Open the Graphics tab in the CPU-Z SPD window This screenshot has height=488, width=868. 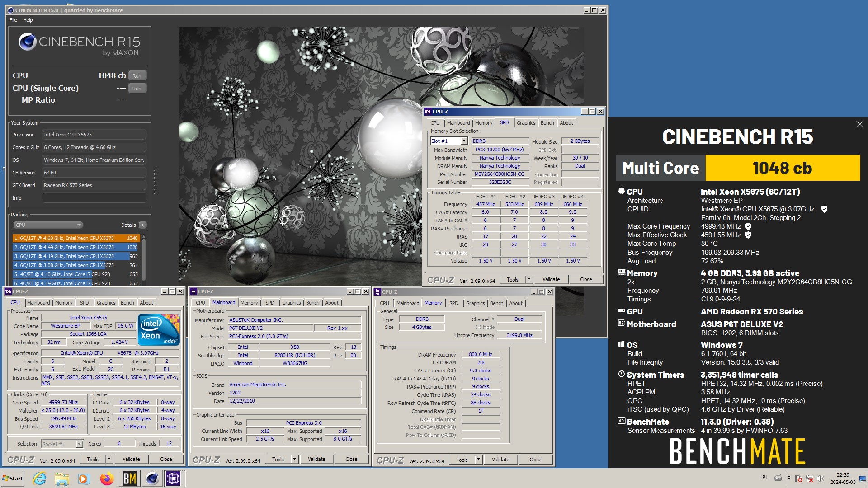coord(526,123)
